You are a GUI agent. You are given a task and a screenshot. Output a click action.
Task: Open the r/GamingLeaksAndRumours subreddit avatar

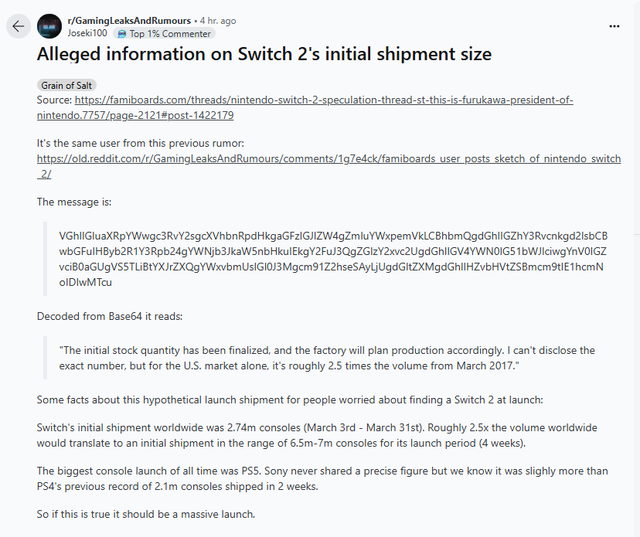(x=49, y=27)
